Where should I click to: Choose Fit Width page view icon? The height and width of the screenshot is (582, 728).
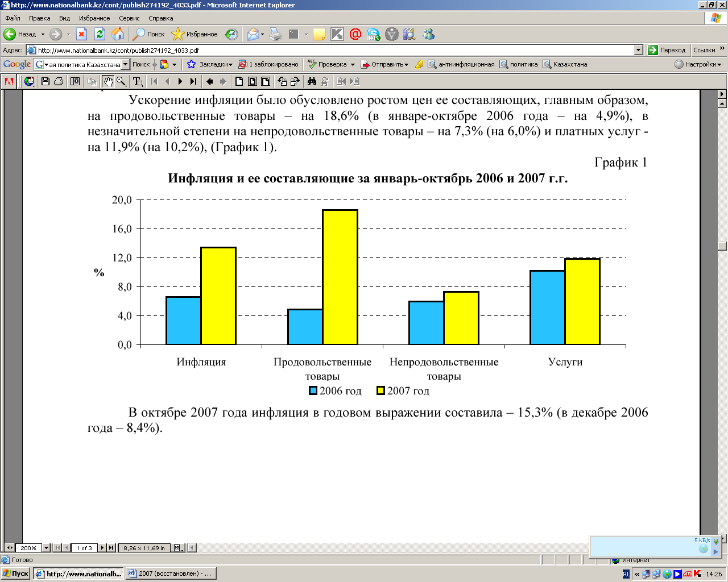coord(265,81)
